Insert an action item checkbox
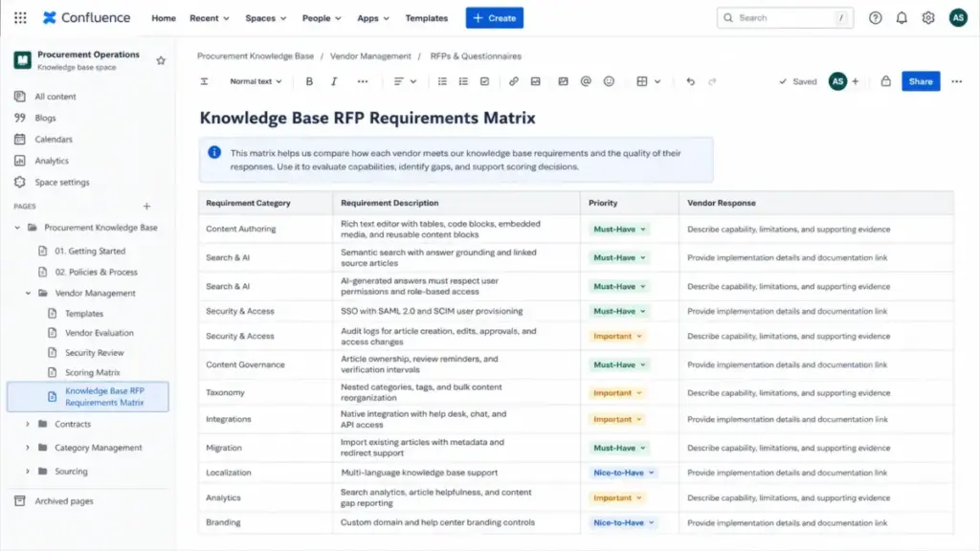 point(484,81)
